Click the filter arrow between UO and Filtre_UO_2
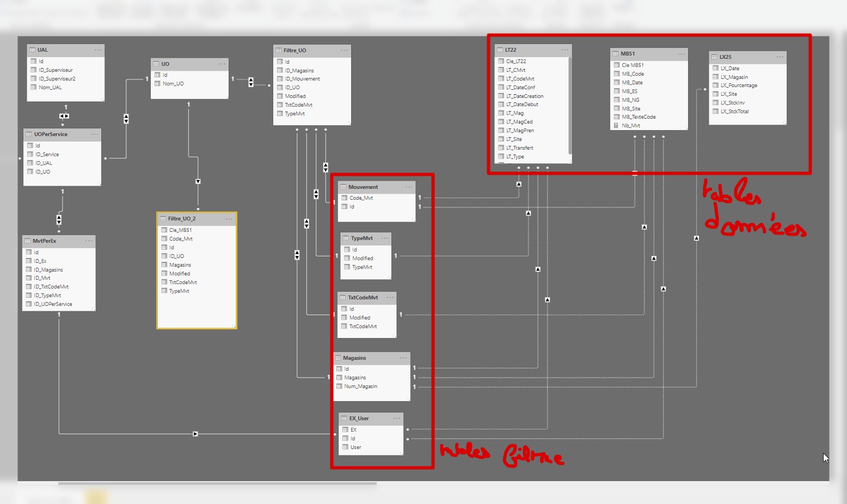 pos(198,181)
